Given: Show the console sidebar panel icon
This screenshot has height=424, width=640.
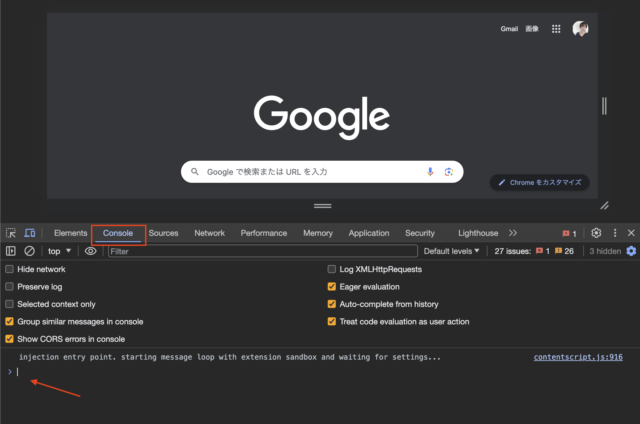Looking at the screenshot, I should click(11, 251).
